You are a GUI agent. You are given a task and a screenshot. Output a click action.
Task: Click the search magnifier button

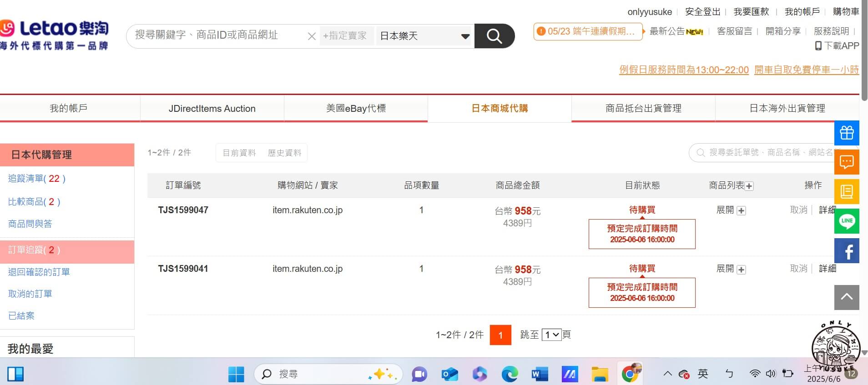click(494, 36)
